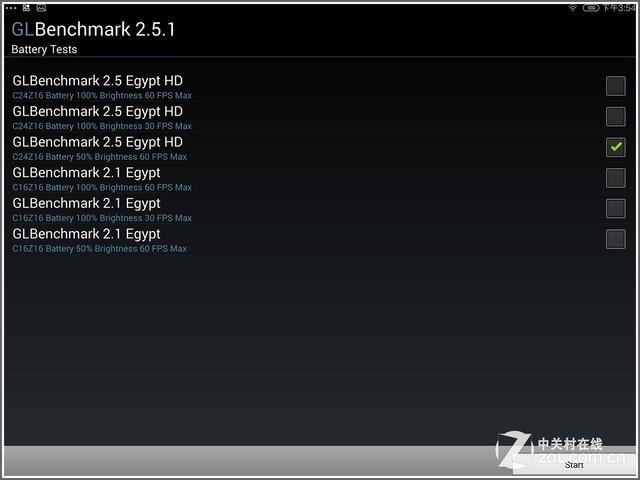Tap the Start button
This screenshot has width=640, height=480.
(574, 464)
